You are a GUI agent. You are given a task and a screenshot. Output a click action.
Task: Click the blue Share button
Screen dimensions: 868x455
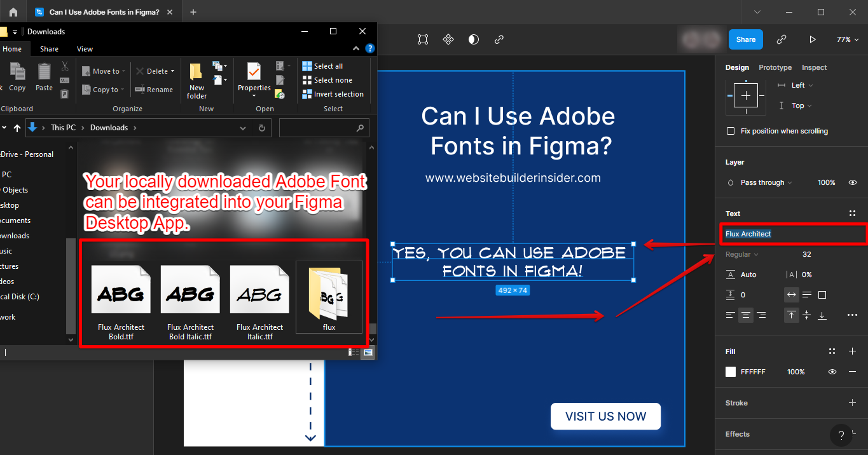tap(746, 39)
